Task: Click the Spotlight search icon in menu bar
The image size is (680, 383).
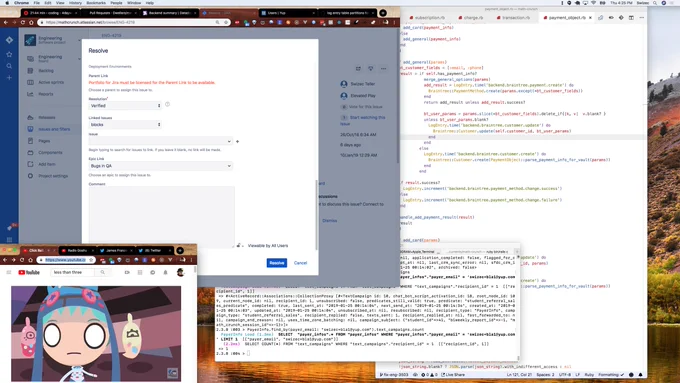Action: point(655,3)
